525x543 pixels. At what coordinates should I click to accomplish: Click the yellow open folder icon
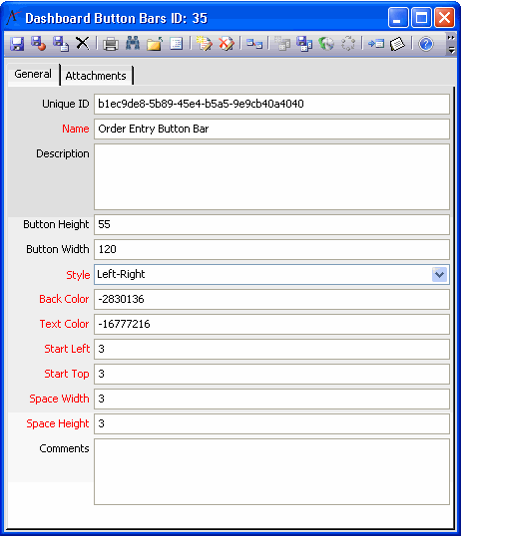tap(154, 44)
